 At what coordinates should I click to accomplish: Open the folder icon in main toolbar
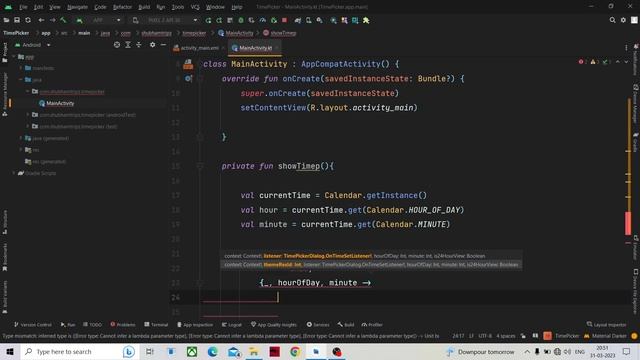6,20
